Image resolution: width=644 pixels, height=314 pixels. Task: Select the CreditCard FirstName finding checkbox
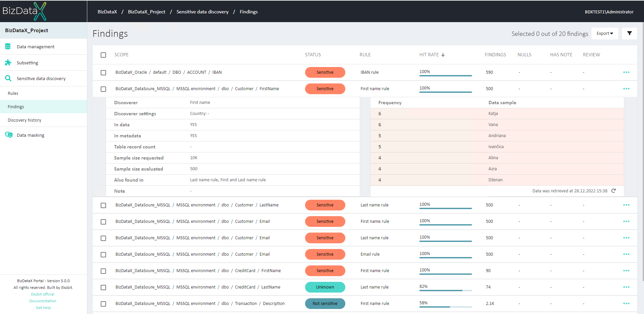pyautogui.click(x=103, y=271)
